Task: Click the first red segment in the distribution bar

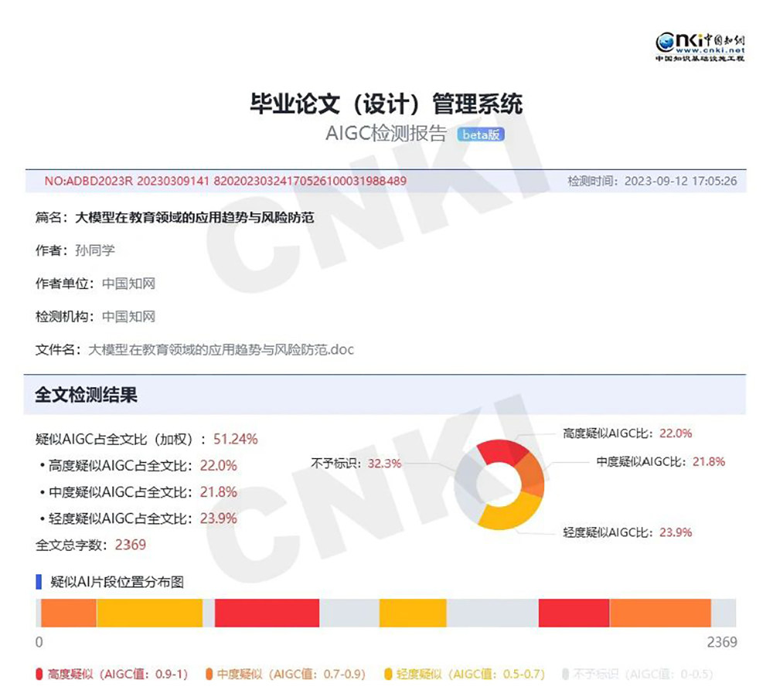Action: click(267, 613)
